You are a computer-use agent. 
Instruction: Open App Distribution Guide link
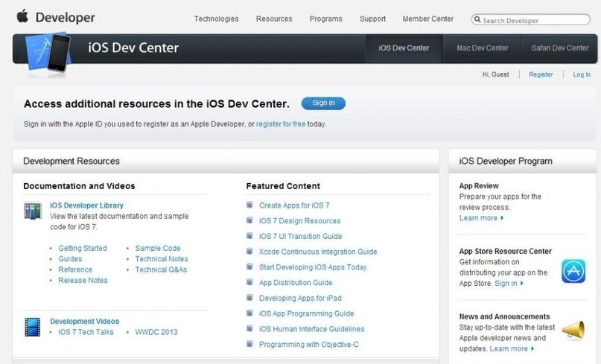coord(296,283)
